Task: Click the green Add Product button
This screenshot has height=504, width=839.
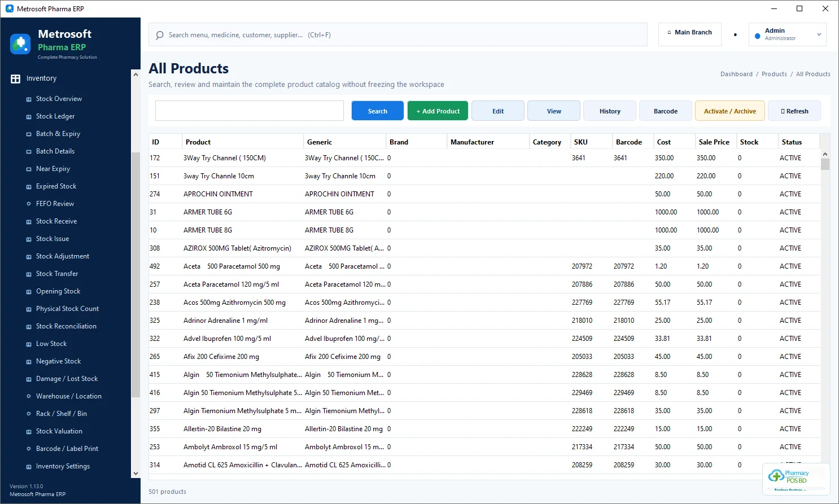Action: click(438, 111)
